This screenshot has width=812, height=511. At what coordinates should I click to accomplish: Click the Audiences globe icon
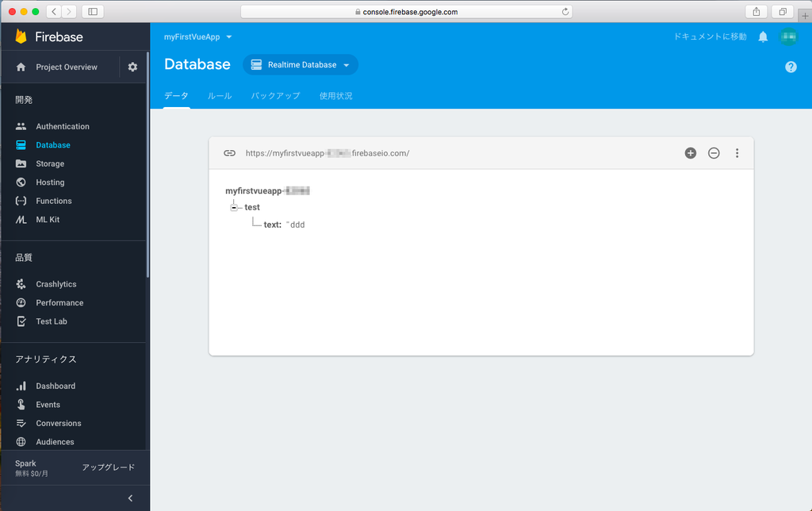(21, 442)
